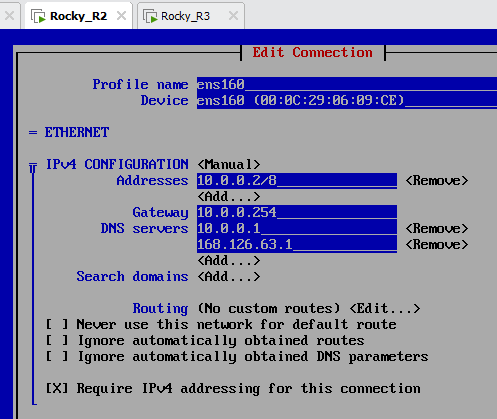This screenshot has height=419, width=497.
Task: Click the Profile name label
Action: [x=140, y=84]
